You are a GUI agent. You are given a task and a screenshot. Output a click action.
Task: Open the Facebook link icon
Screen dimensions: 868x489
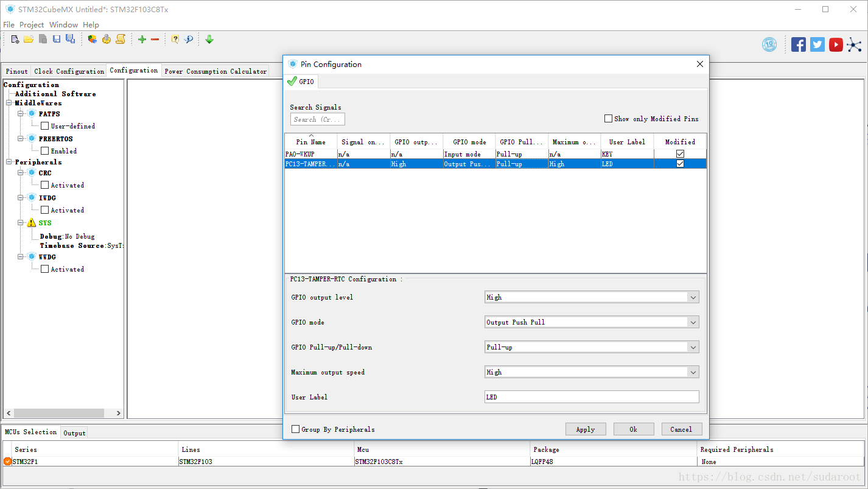coord(799,44)
